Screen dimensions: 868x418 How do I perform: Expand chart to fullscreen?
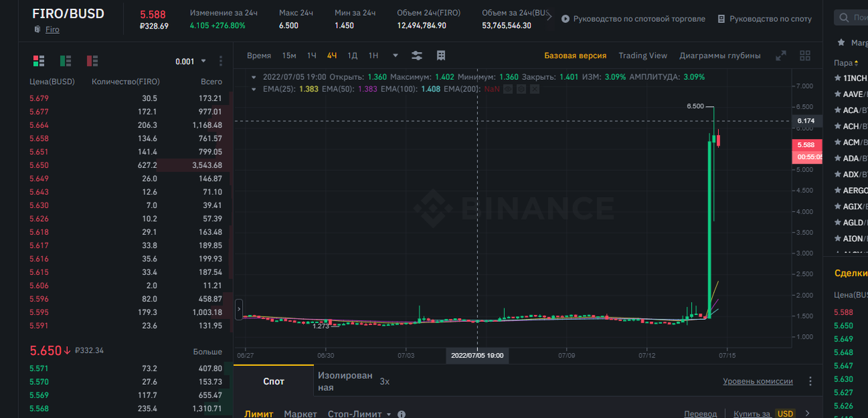tap(781, 56)
